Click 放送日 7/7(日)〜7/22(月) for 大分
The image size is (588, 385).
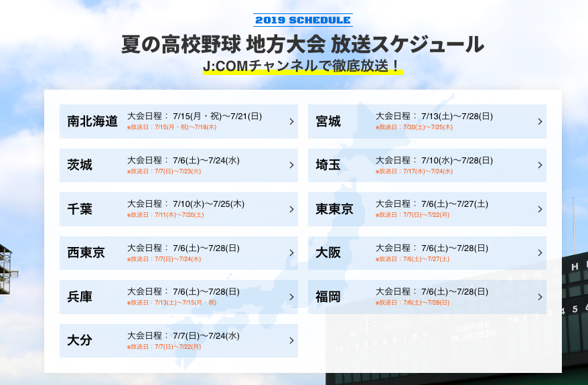[164, 347]
